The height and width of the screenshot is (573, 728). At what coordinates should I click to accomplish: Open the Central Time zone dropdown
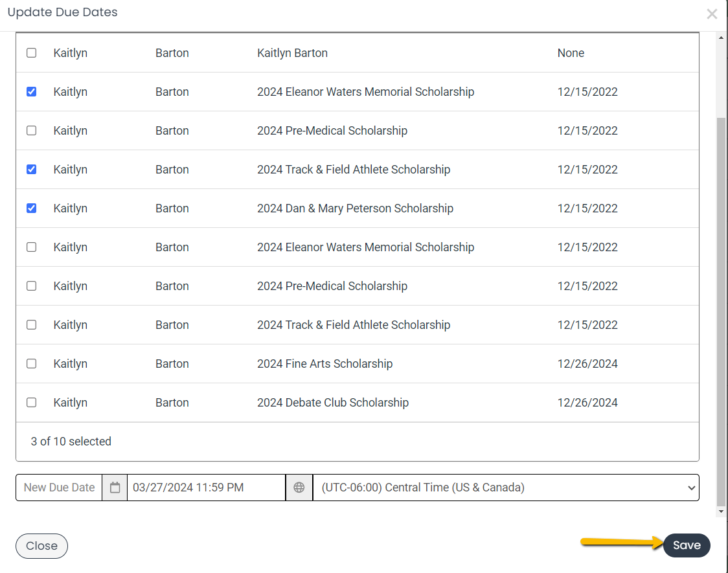click(506, 488)
